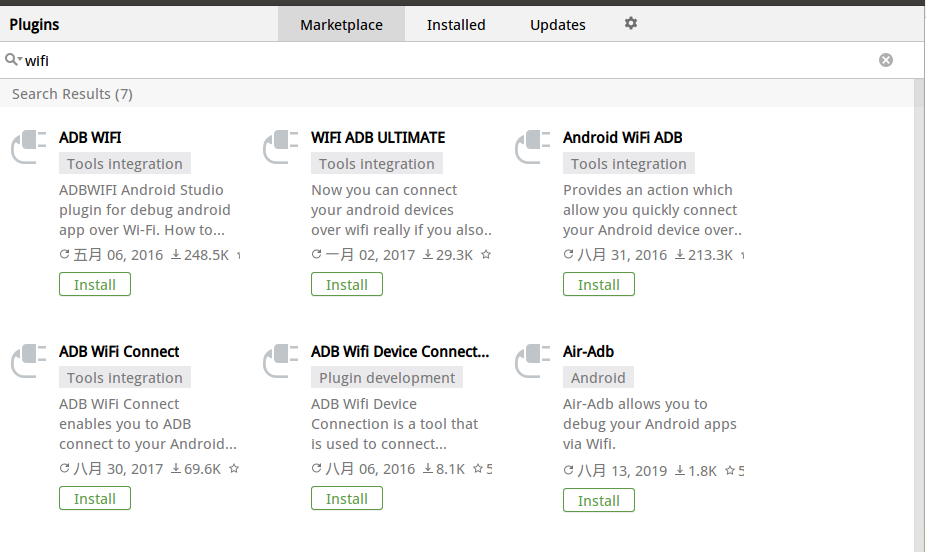Click the Air-Adb plugin icon
Image resolution: width=926 pixels, height=552 pixels.
point(533,360)
